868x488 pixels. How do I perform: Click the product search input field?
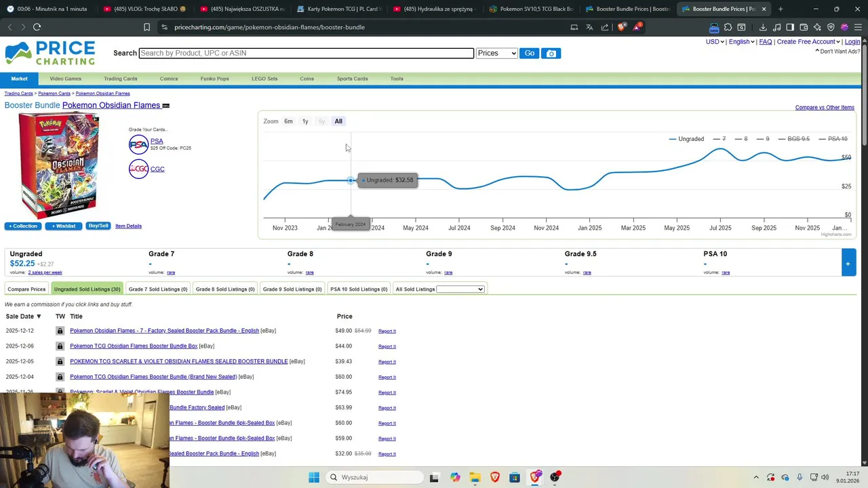pos(307,53)
